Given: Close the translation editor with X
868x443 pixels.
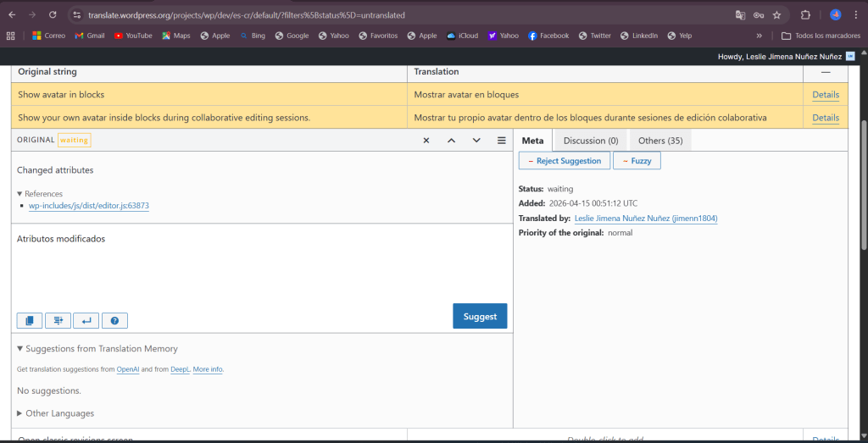Looking at the screenshot, I should pos(426,141).
